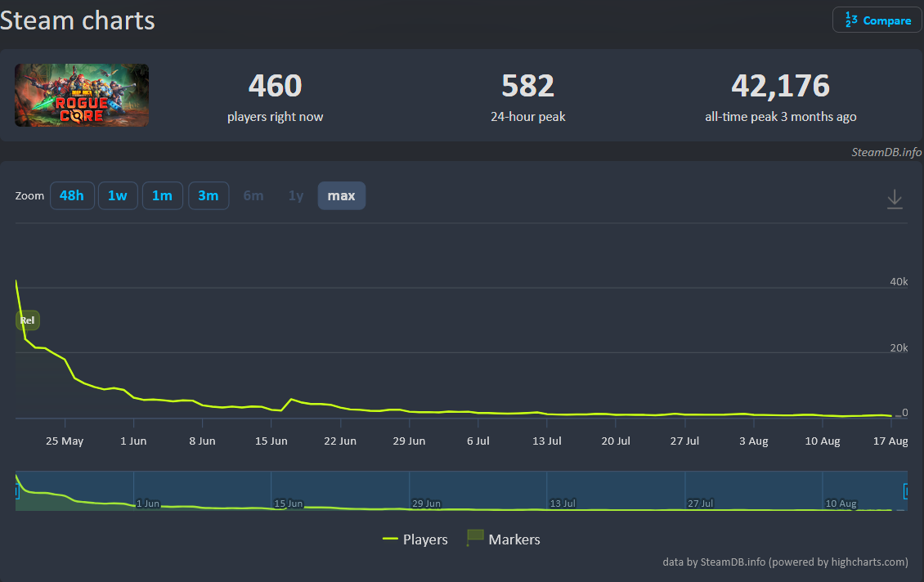Image resolution: width=924 pixels, height=582 pixels.
Task: Click the 17 Aug axis label
Action: coord(890,441)
